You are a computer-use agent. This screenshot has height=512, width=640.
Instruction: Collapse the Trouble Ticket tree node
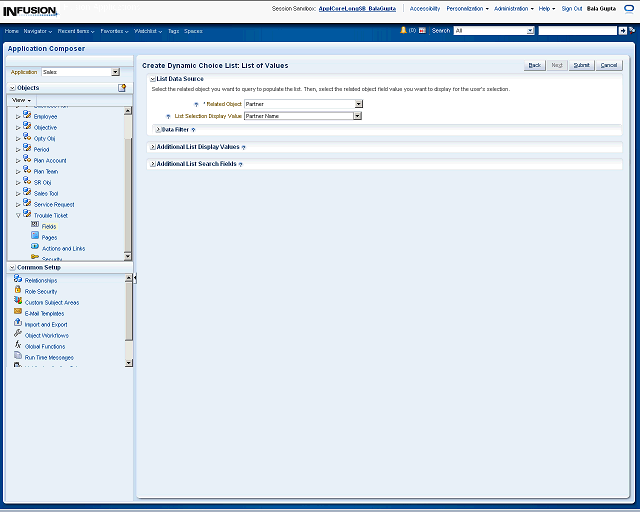point(18,215)
